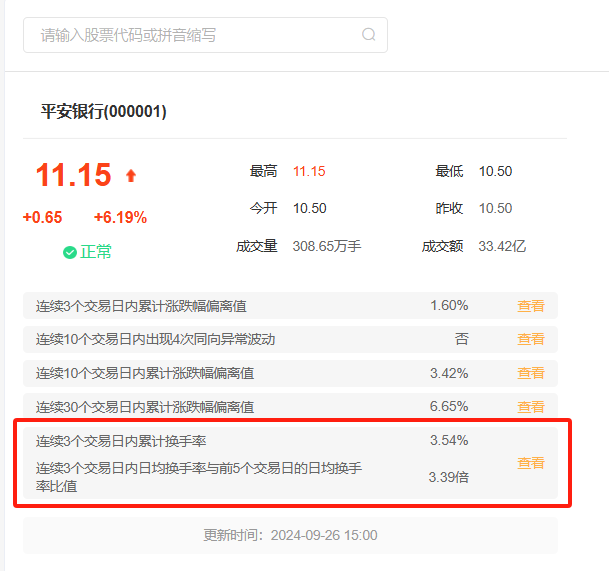Screen dimensions: 609x571
Task: Click the 1.60% deviation value
Action: pos(449,305)
